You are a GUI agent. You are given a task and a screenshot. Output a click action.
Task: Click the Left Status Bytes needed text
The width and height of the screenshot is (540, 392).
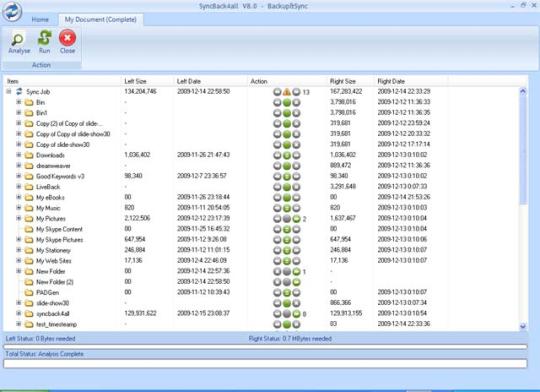click(x=40, y=339)
